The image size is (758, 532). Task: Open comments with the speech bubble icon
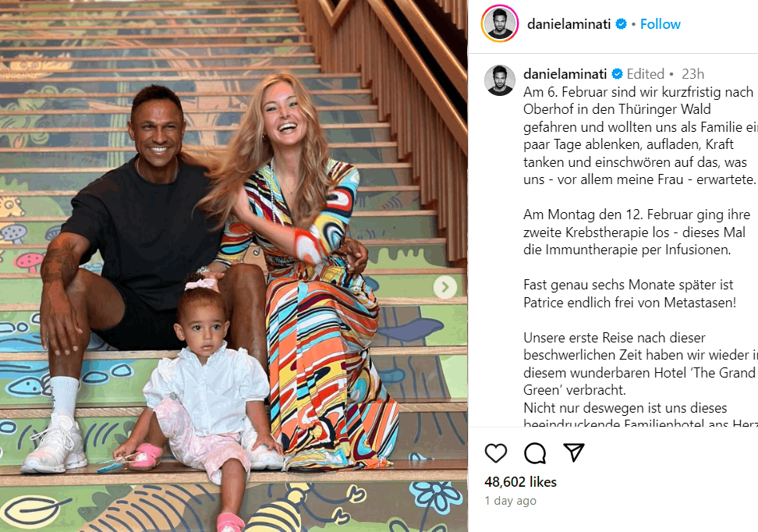point(535,453)
